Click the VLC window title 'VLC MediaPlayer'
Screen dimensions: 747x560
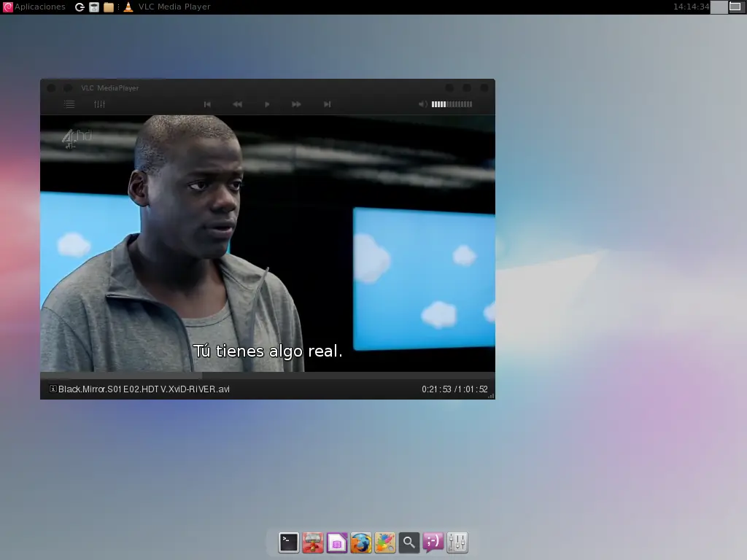click(x=110, y=88)
